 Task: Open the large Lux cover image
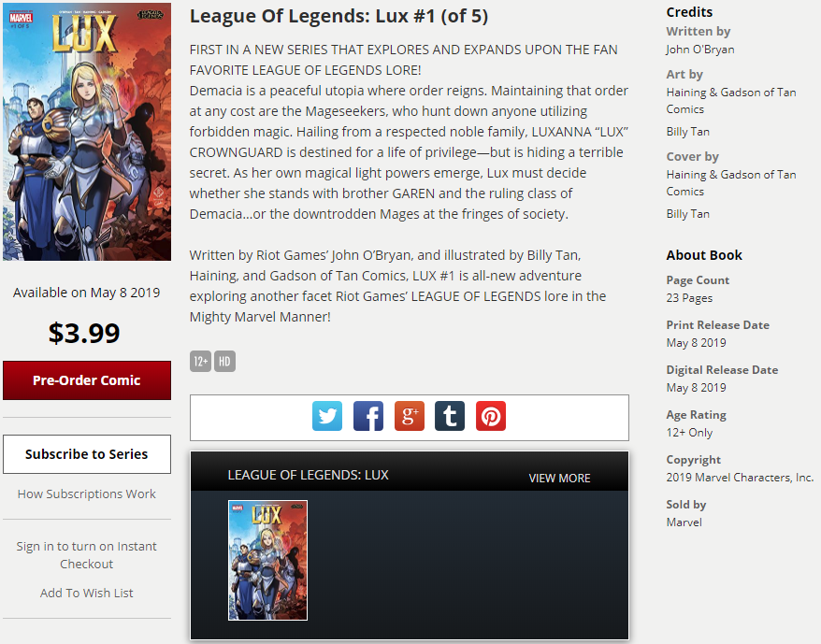pyautogui.click(x=87, y=132)
